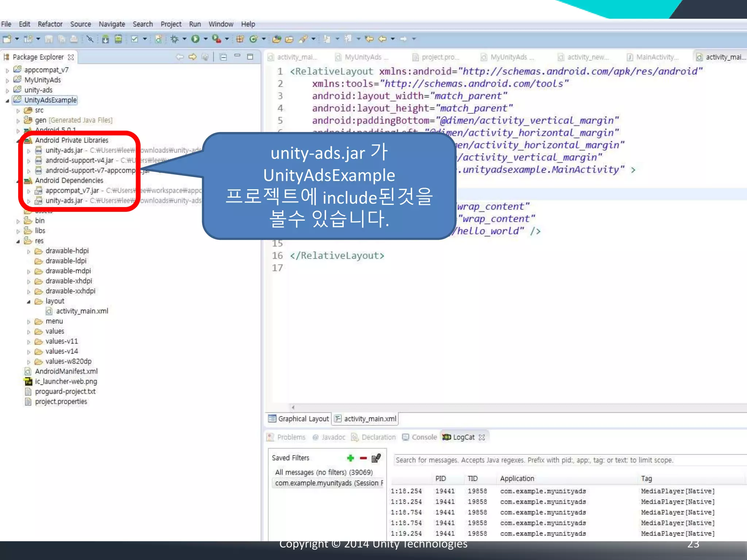This screenshot has height=560, width=747.
Task: Open dropdown next to Lint check icon
Action: [145, 39]
